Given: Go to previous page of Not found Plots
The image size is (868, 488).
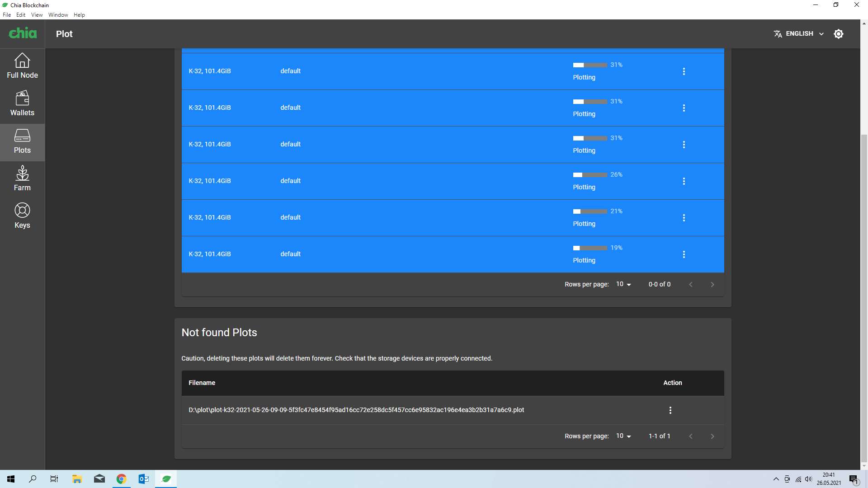Looking at the screenshot, I should pos(691,436).
